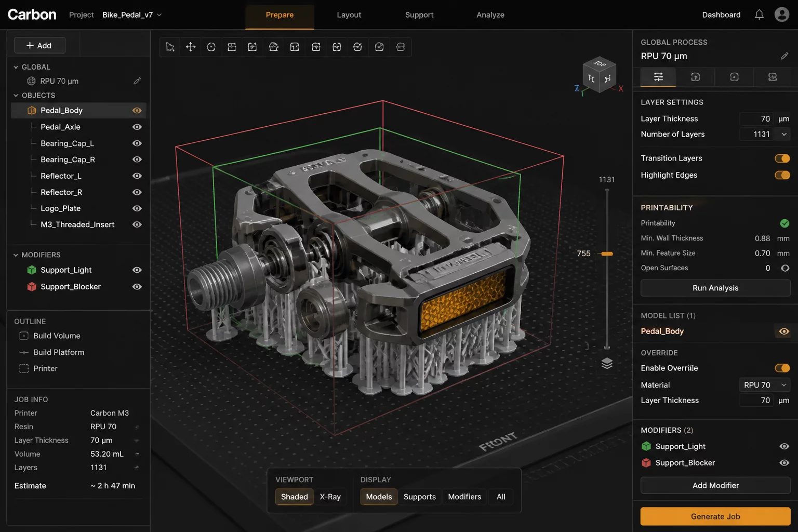
Task: Go to the Dashboard
Action: pyautogui.click(x=721, y=15)
